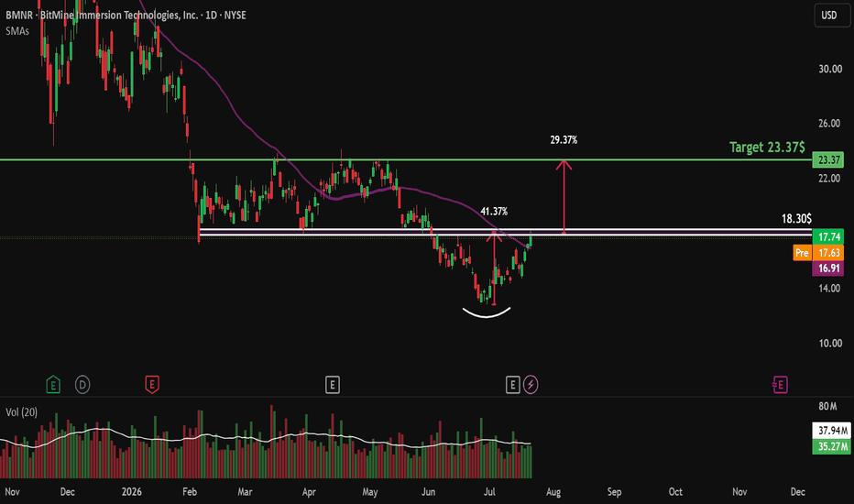Click the purple 16.91 SMA price tag
The image size is (854, 504).
(827, 268)
